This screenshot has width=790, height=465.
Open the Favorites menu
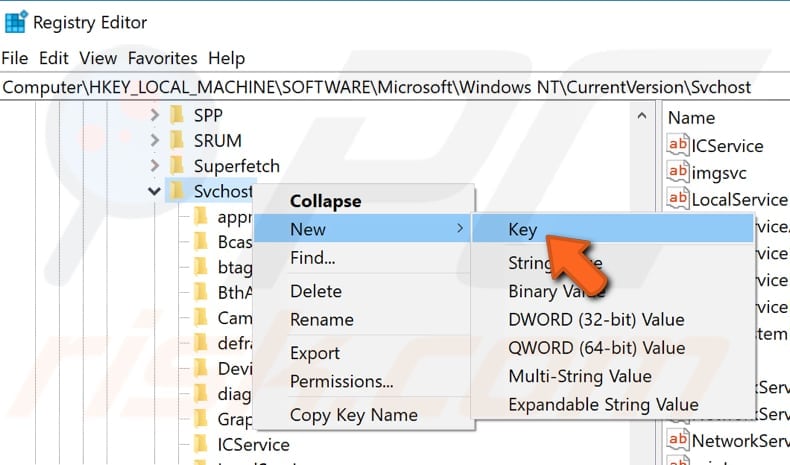162,58
